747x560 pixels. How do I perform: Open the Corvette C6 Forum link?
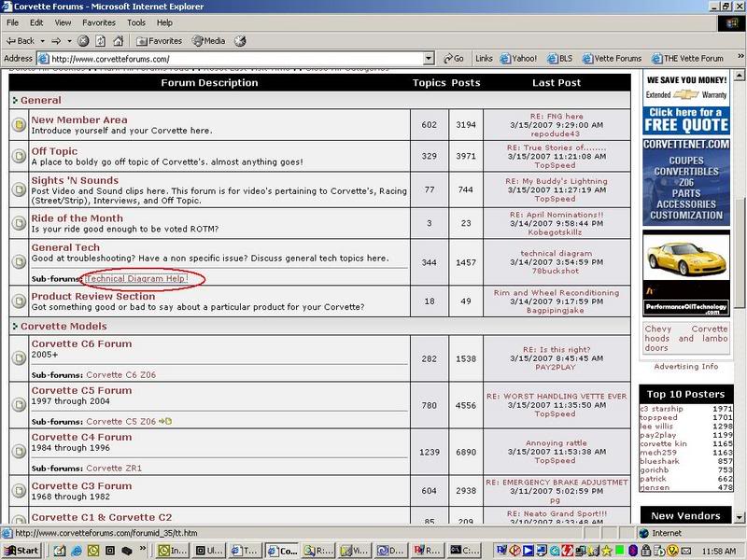[81, 343]
